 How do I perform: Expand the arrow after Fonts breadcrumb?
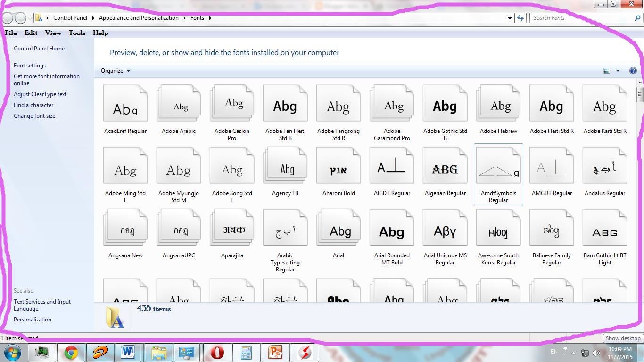point(210,18)
